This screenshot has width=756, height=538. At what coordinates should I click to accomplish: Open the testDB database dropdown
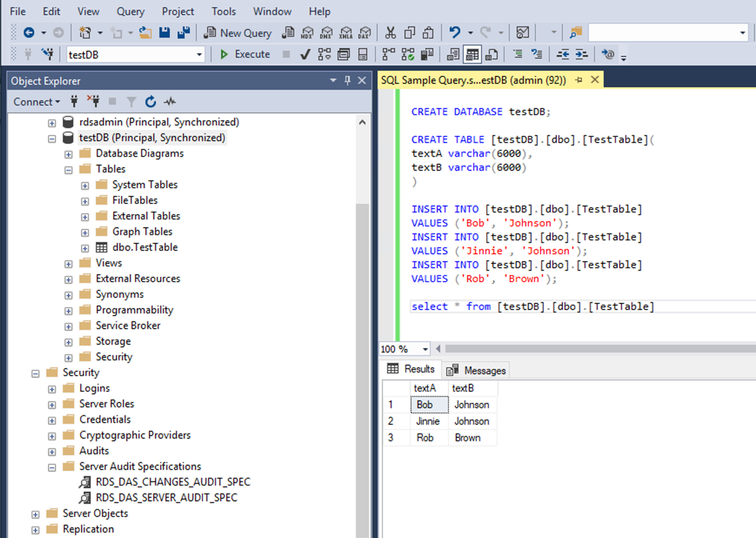click(x=199, y=55)
